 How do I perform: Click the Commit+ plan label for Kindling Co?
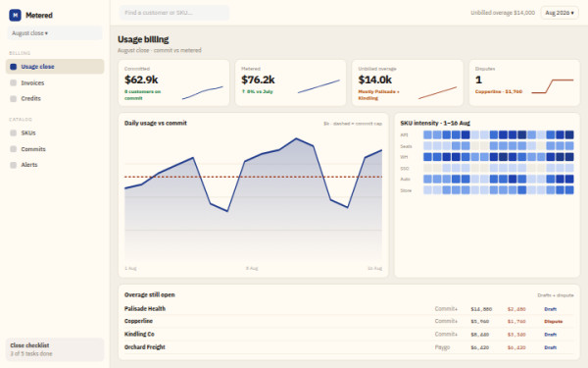click(446, 334)
